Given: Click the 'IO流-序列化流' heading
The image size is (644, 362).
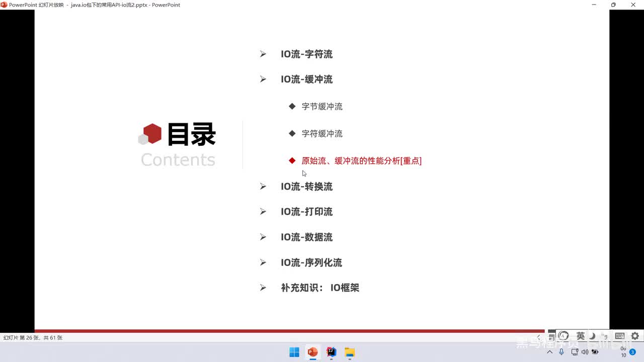Looking at the screenshot, I should 311,262.
